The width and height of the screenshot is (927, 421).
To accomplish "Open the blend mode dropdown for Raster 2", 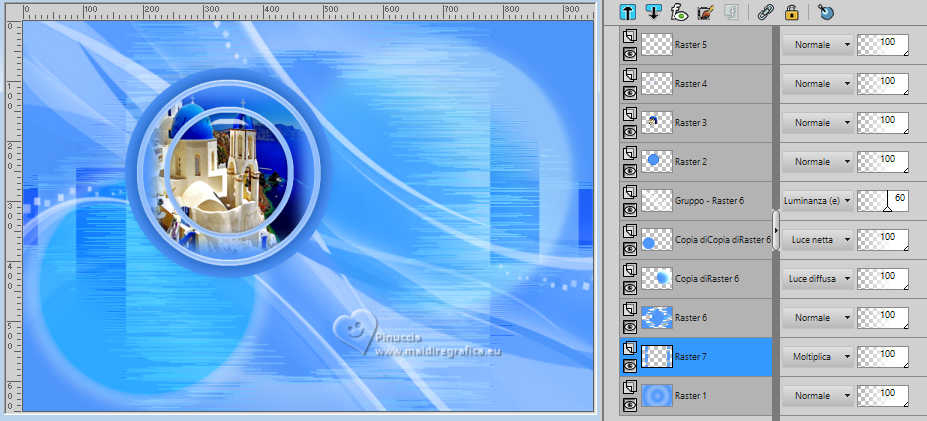I will [x=818, y=161].
